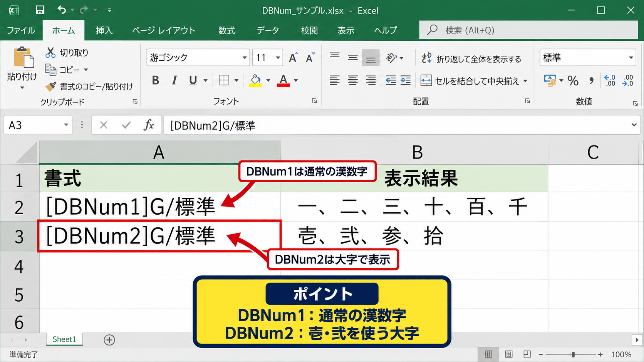The height and width of the screenshot is (362, 644).
Task: Expand the formula bar chevron
Action: (x=634, y=125)
